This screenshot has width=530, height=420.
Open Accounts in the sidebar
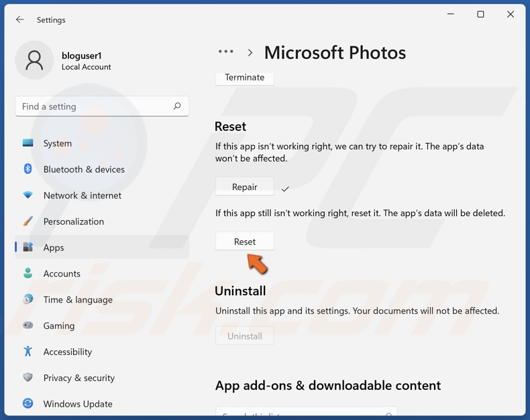coord(62,274)
